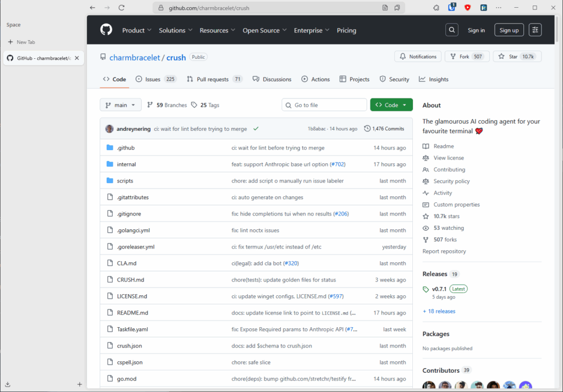Screen dimensions: 563x392
Task: Switch to the Insights tab
Action: tap(434, 79)
